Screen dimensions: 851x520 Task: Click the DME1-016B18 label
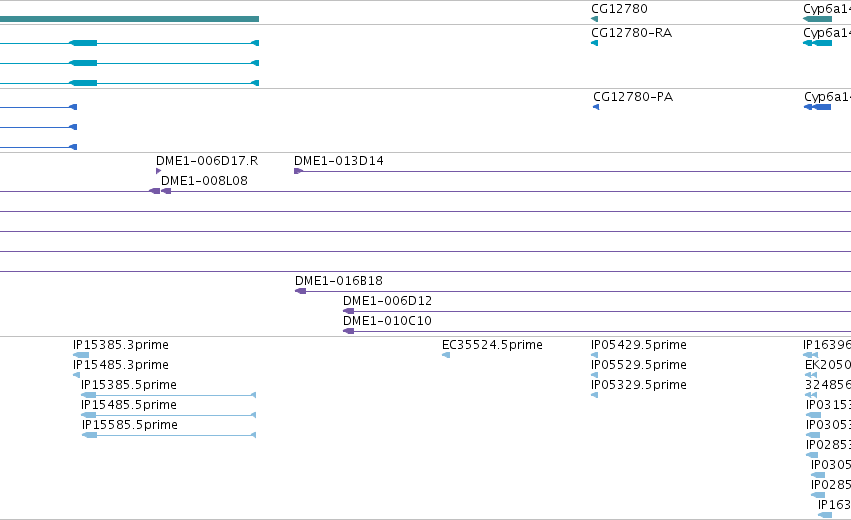pyautogui.click(x=339, y=281)
